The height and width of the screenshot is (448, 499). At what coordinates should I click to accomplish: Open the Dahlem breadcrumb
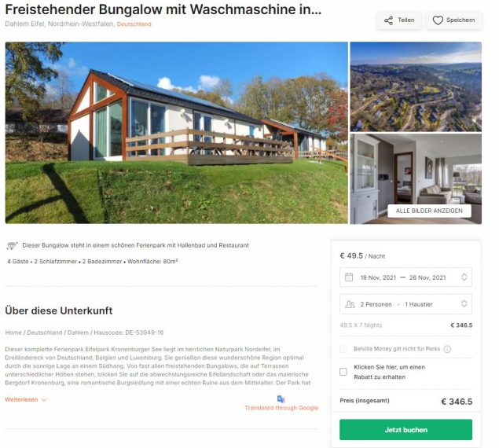[x=78, y=332]
